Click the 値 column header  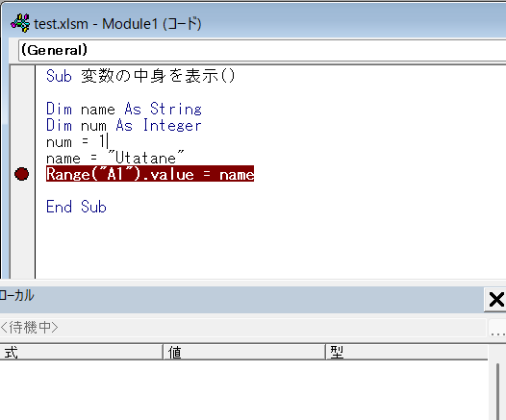pos(244,352)
